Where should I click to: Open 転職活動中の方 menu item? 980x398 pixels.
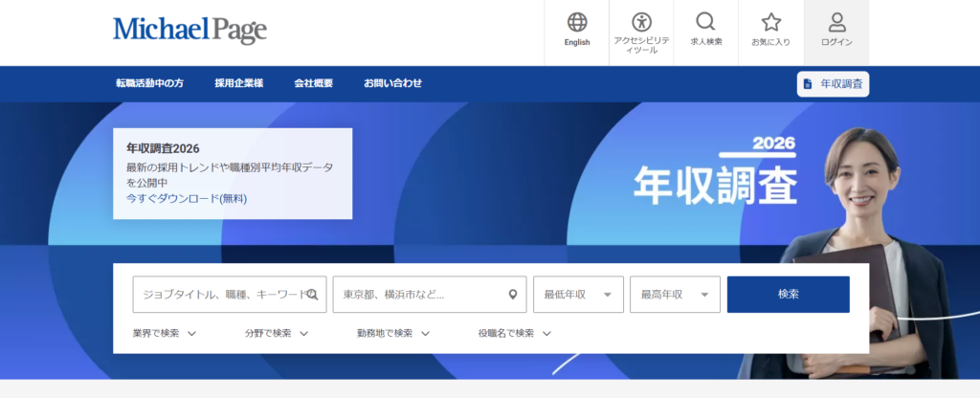tap(149, 83)
